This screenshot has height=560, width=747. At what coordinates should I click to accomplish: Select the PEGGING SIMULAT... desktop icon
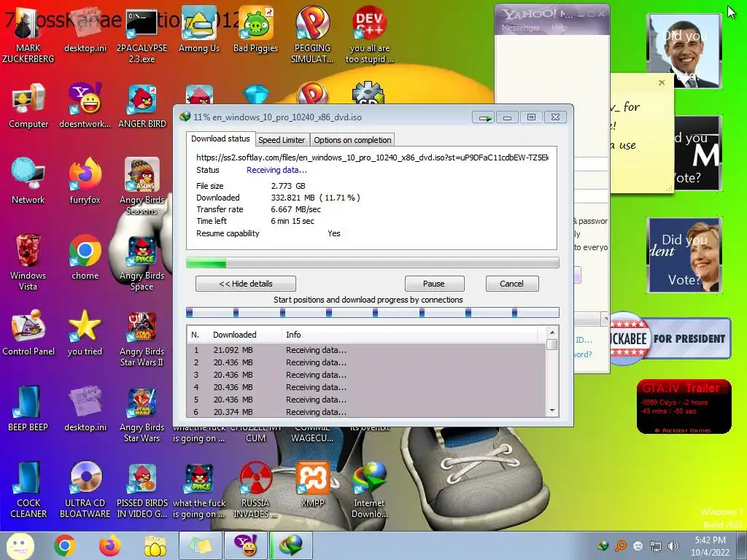(312, 36)
